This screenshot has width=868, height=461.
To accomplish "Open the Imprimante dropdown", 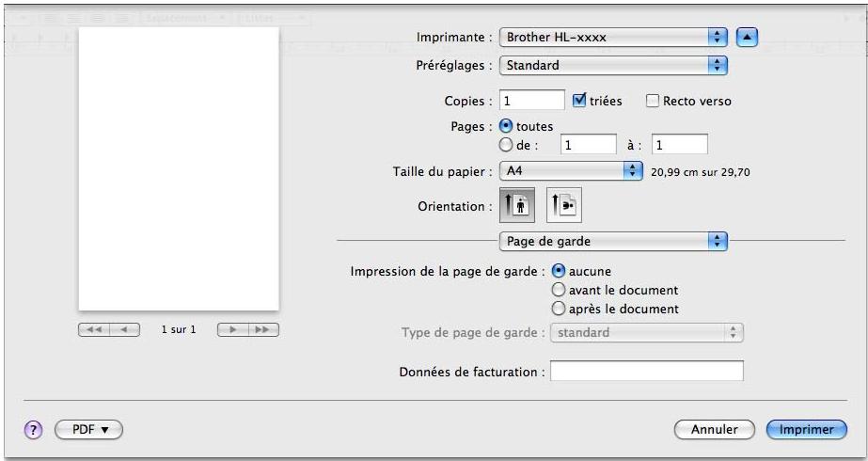I will pos(613,37).
